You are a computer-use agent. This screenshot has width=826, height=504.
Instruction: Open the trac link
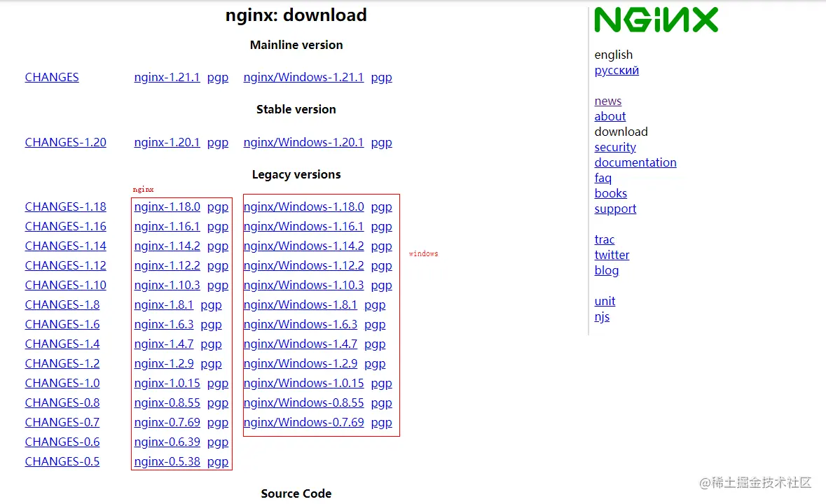(x=604, y=239)
